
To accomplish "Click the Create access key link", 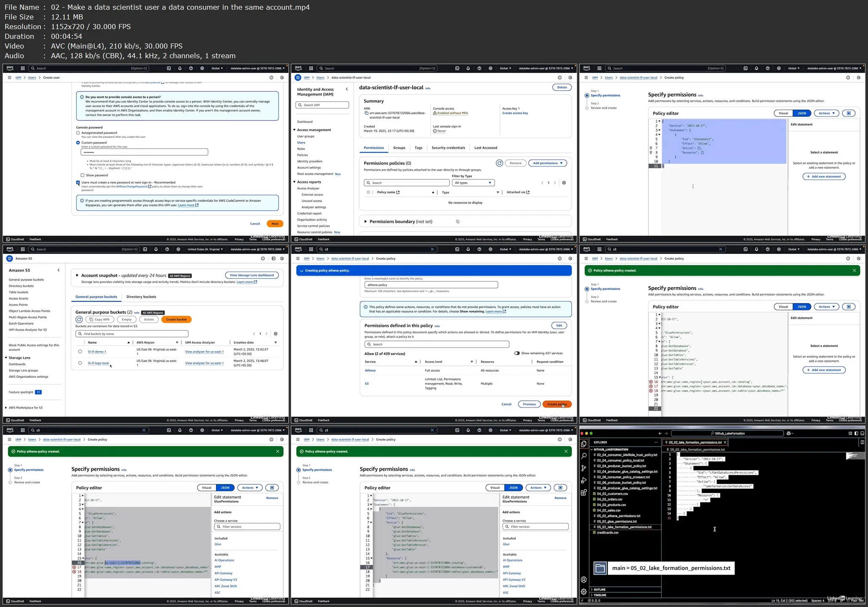I will 515,113.
